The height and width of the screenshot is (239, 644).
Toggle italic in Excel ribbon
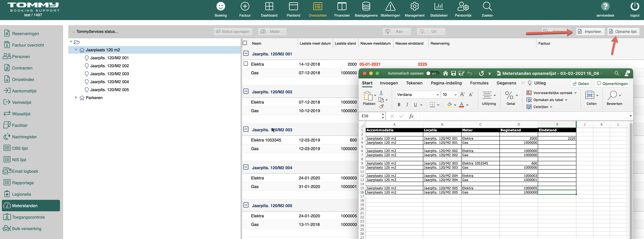407,105
